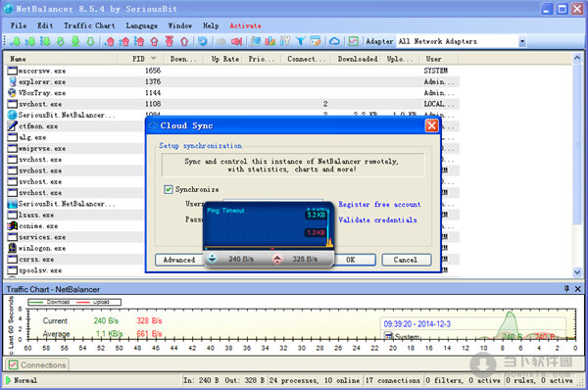
Task: Toggle the Synchronize checkbox
Action: tap(168, 189)
